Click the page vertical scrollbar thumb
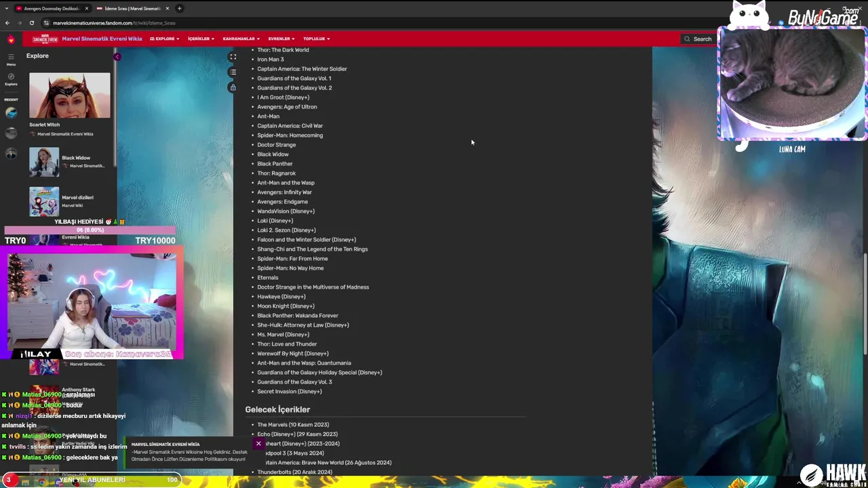The width and height of the screenshot is (868, 488). pyautogui.click(x=865, y=303)
